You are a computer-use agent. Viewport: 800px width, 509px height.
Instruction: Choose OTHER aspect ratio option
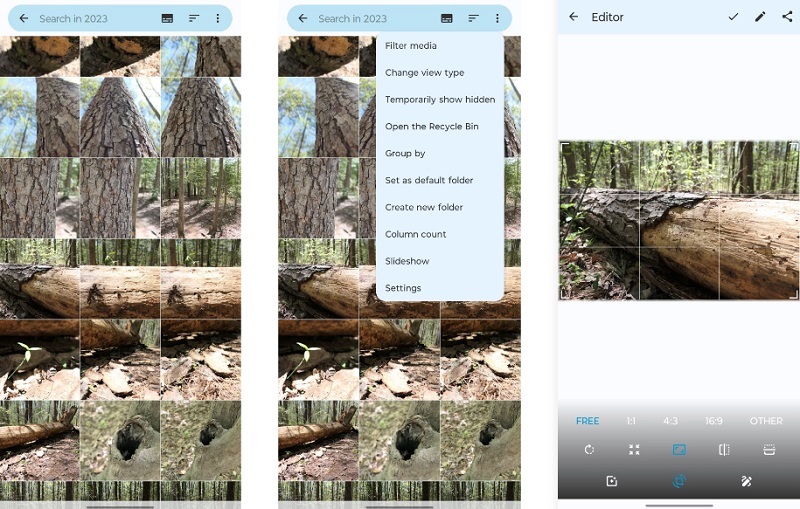pos(766,421)
